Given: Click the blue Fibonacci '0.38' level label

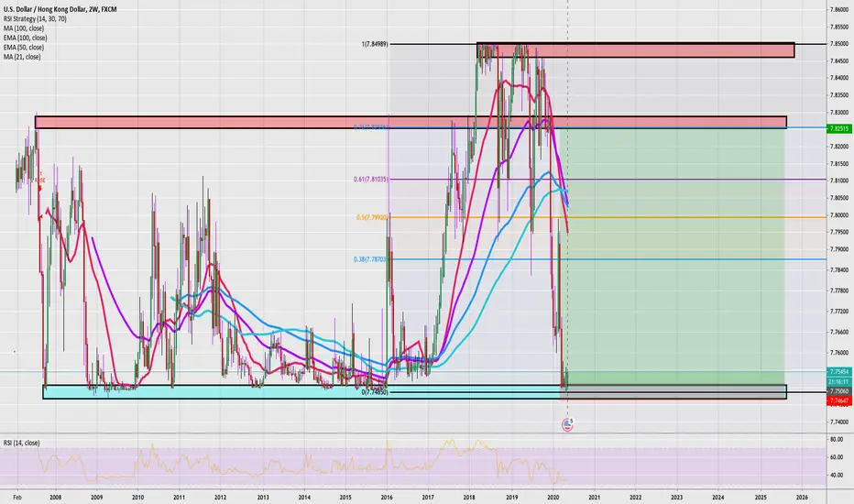Looking at the screenshot, I should [370, 259].
